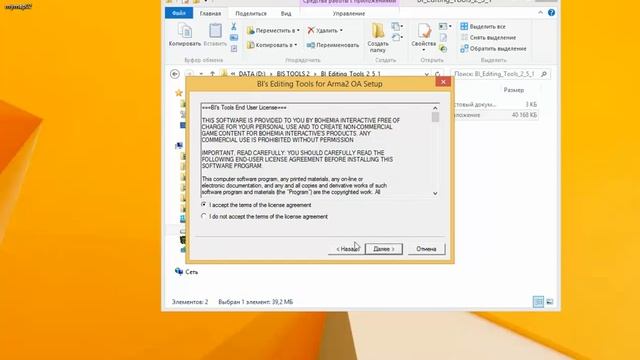Click the Rename (Переименовать) button

(333, 45)
